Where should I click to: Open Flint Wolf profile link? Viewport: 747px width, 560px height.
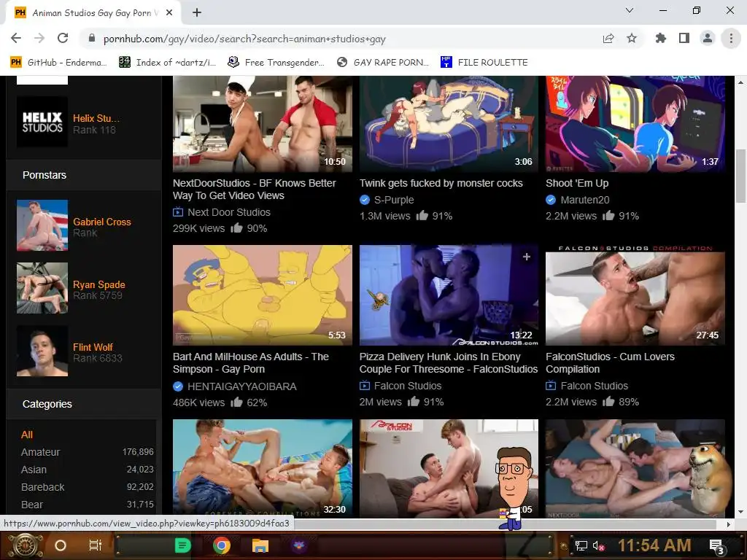[93, 347]
